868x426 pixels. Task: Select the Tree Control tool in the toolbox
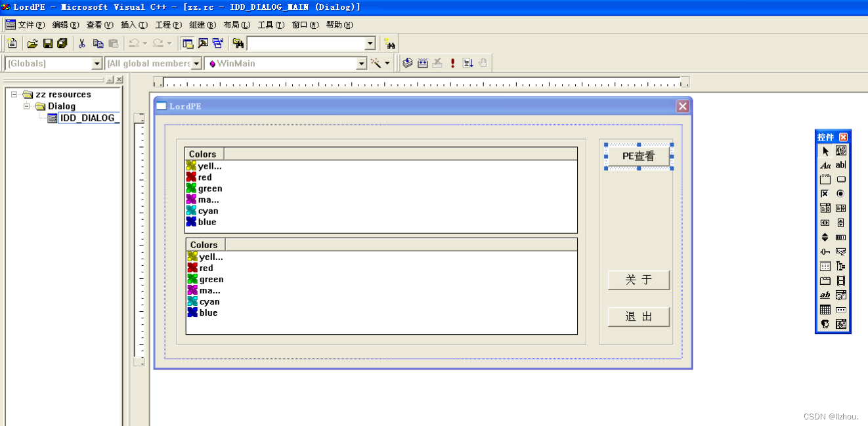841,266
